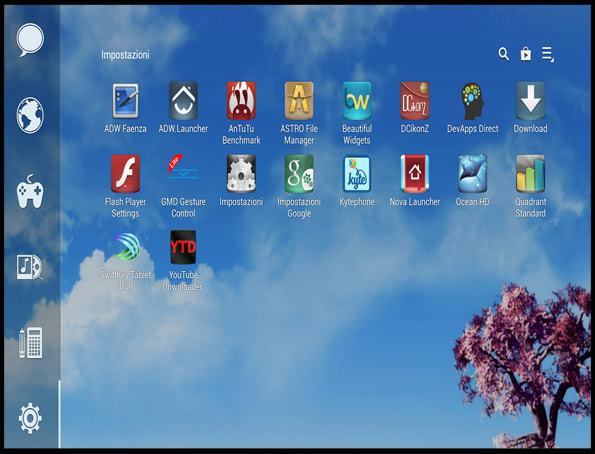Click the "SwiftKey Tablet Trial" label text
This screenshot has height=454, width=595.
click(x=126, y=280)
